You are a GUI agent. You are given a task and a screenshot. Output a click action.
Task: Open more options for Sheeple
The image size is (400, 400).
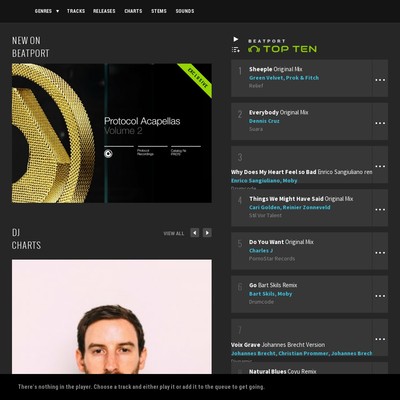point(380,80)
